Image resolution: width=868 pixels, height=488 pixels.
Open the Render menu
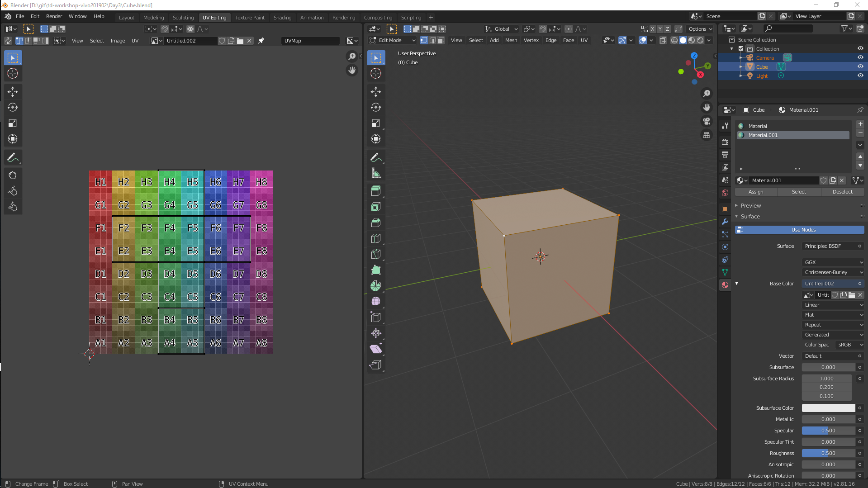(x=54, y=16)
